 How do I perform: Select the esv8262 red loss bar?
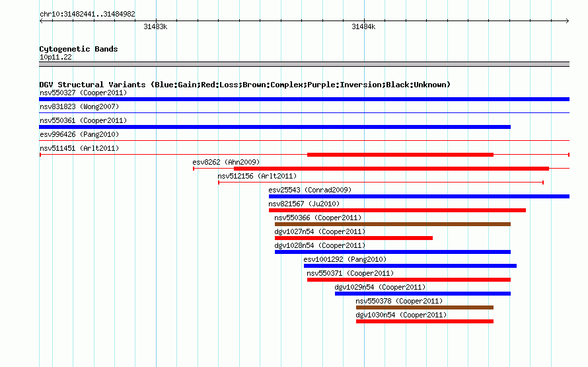[x=392, y=169]
